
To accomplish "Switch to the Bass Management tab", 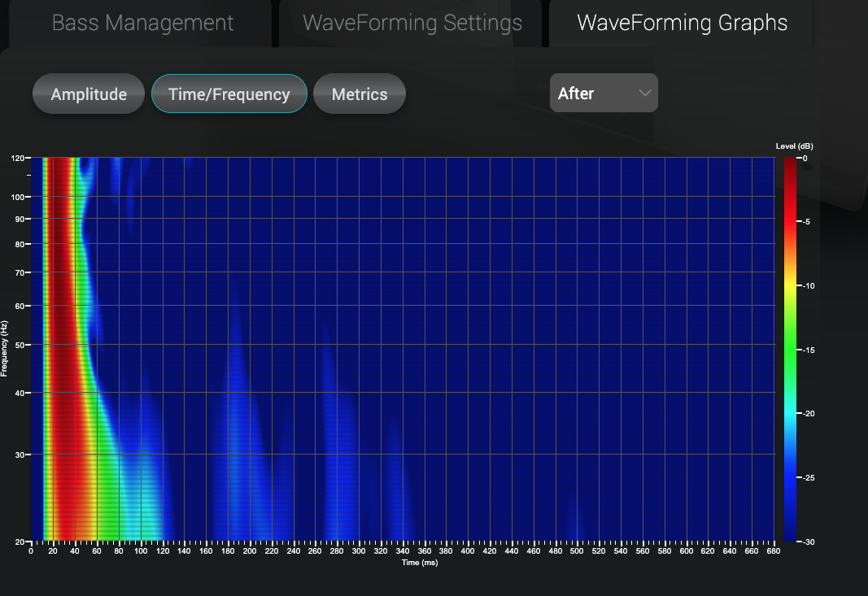I will click(x=142, y=24).
